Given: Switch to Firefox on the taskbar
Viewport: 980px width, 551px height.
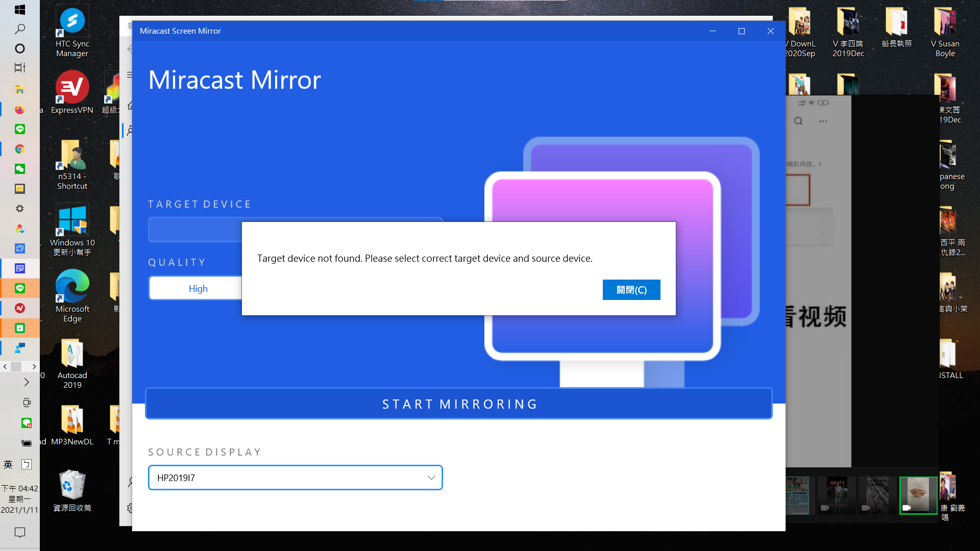Looking at the screenshot, I should 20,110.
